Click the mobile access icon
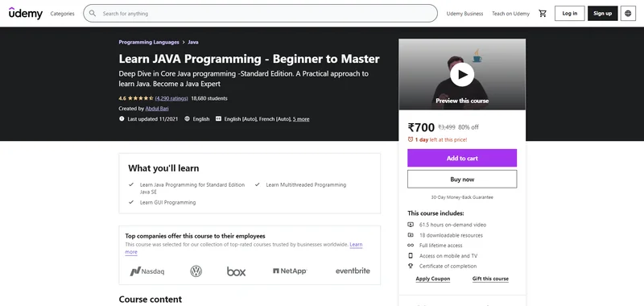 click(x=411, y=255)
